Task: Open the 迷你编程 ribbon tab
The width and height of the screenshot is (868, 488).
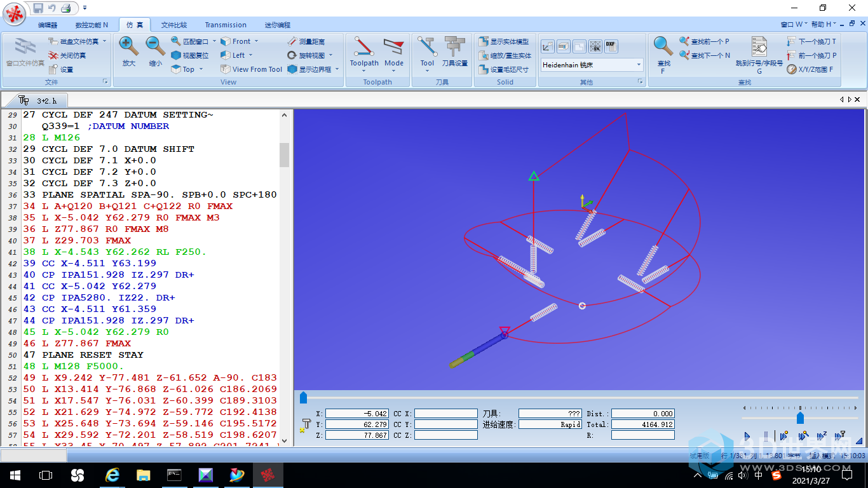Action: [x=278, y=25]
